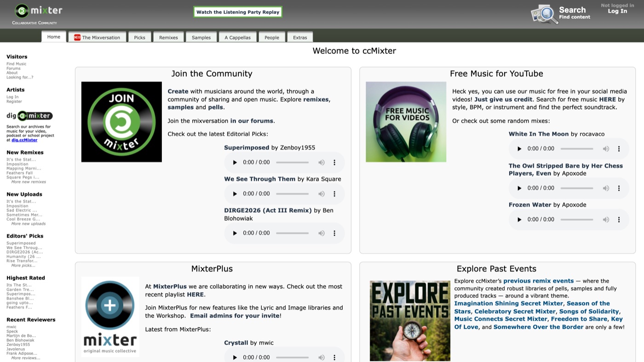Play We See Through Them track
The width and height of the screenshot is (644, 362).
pos(235,194)
